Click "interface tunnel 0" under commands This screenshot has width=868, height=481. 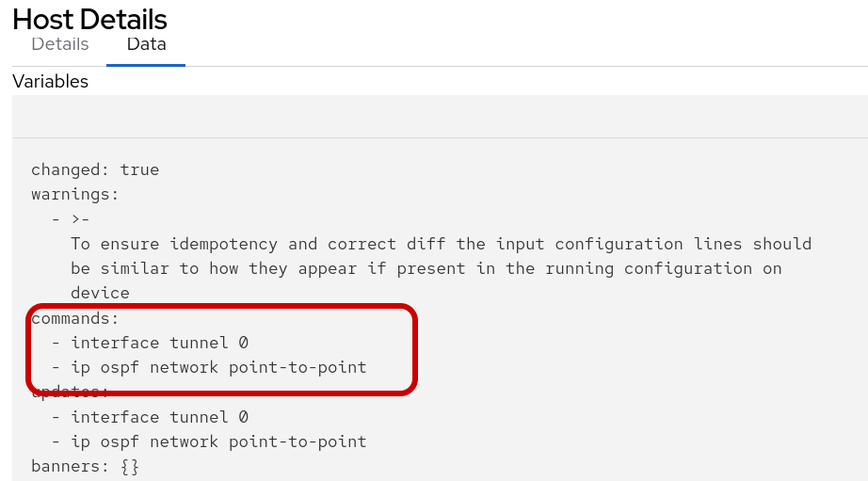[159, 343]
